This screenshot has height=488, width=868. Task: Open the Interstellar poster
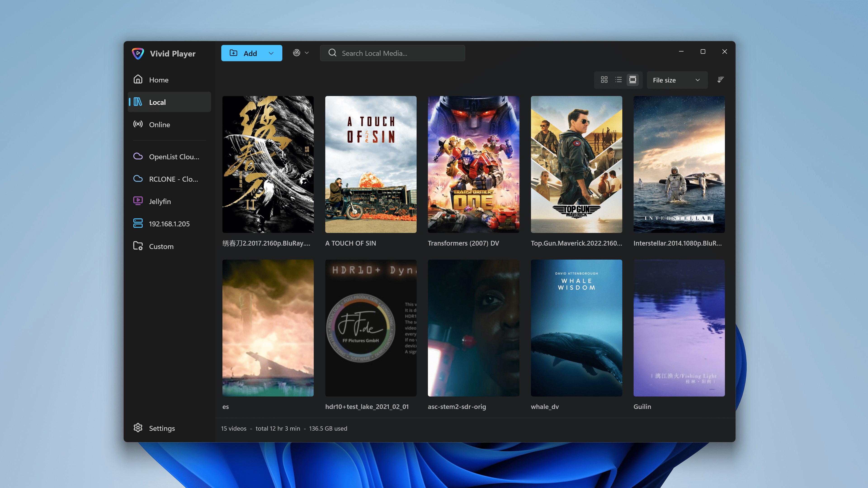click(679, 164)
